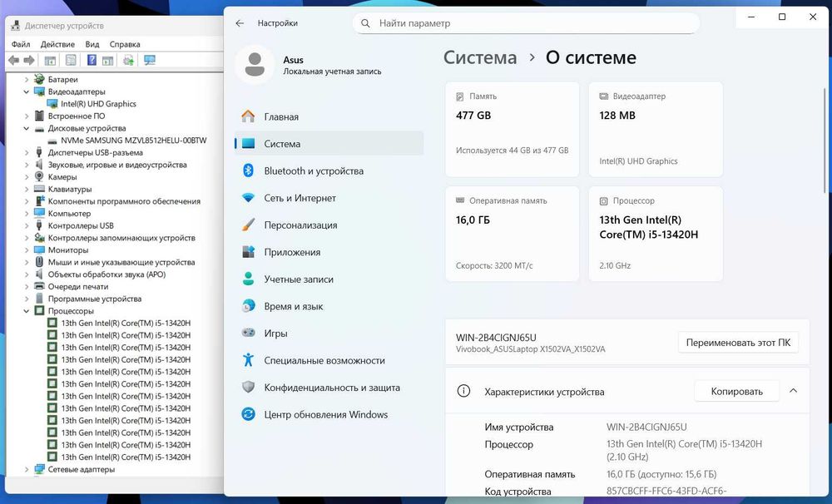Expand the Камеры node arrow
This screenshot has height=504, width=832.
(x=27, y=177)
